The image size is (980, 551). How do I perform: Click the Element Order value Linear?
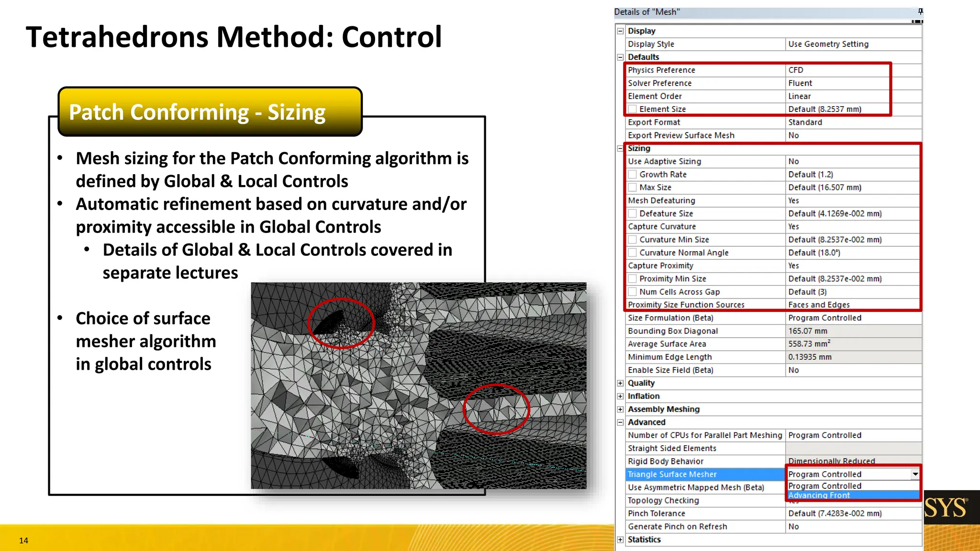click(x=854, y=96)
